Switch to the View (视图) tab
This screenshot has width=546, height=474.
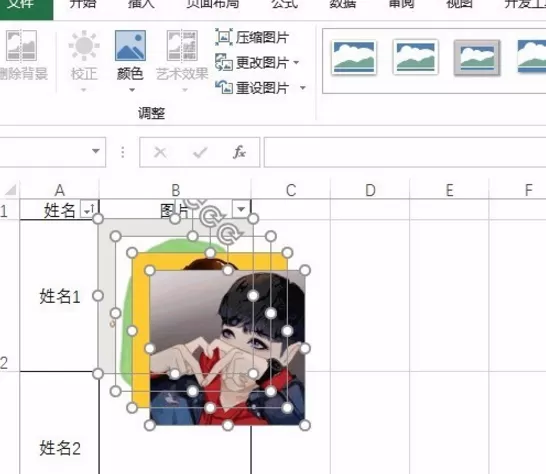pyautogui.click(x=460, y=4)
